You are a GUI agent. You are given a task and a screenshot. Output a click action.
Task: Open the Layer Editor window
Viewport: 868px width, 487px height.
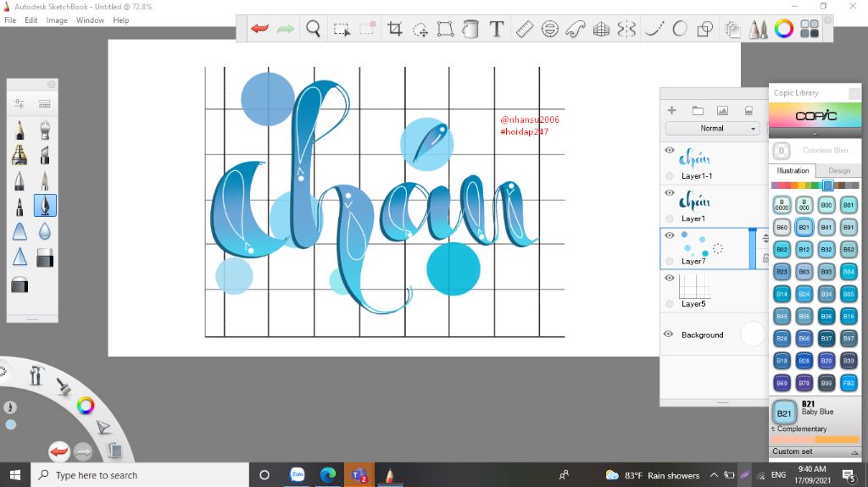coord(732,29)
